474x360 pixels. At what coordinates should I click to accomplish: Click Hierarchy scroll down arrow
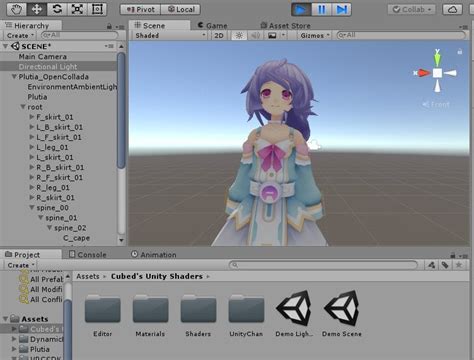point(121,240)
